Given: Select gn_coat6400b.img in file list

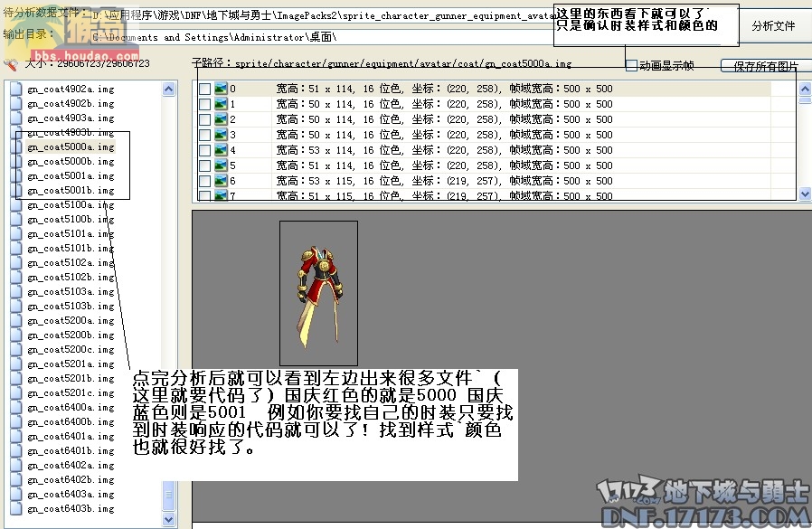Looking at the screenshot, I should [x=71, y=422].
